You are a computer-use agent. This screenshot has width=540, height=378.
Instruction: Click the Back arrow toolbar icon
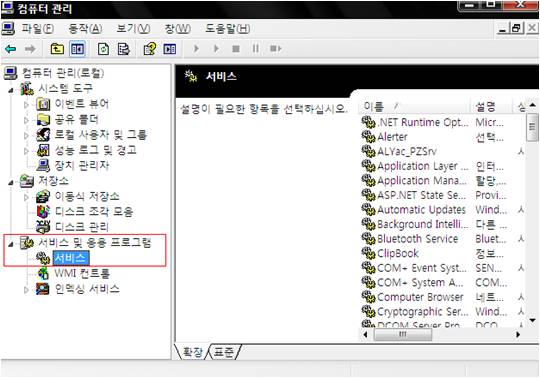point(10,49)
